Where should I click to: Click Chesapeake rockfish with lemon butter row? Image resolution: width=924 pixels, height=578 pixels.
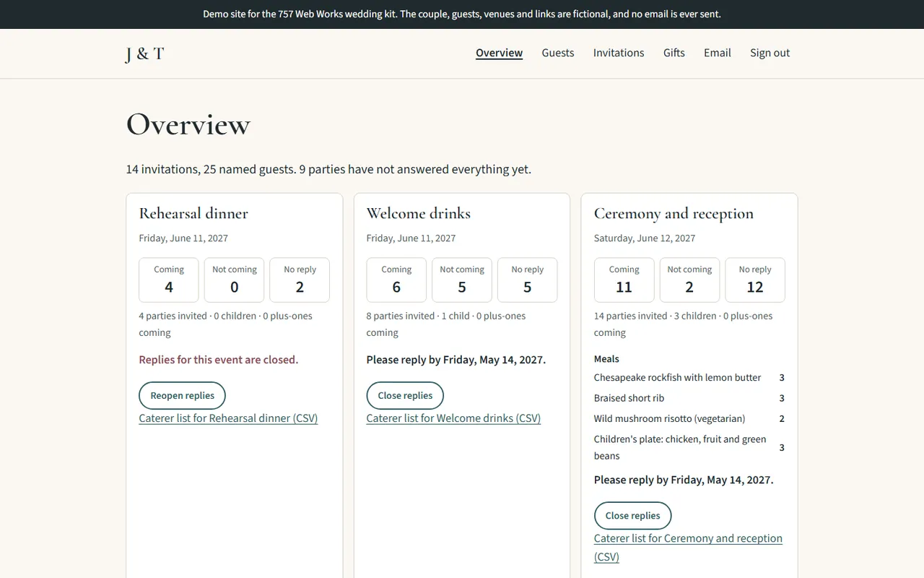pyautogui.click(x=689, y=377)
